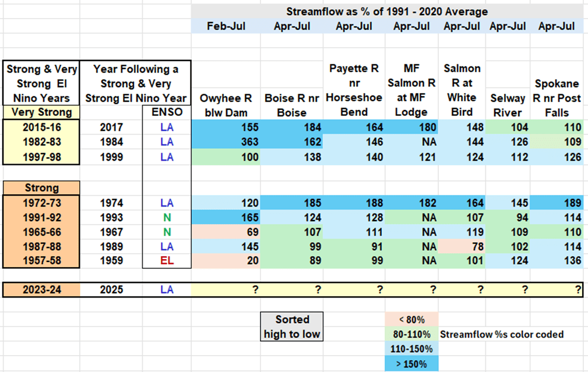The height and width of the screenshot is (372, 588).
Task: Select the 'Streamflow as % of 1991 - 2020 Average' title
Action: pyautogui.click(x=387, y=11)
